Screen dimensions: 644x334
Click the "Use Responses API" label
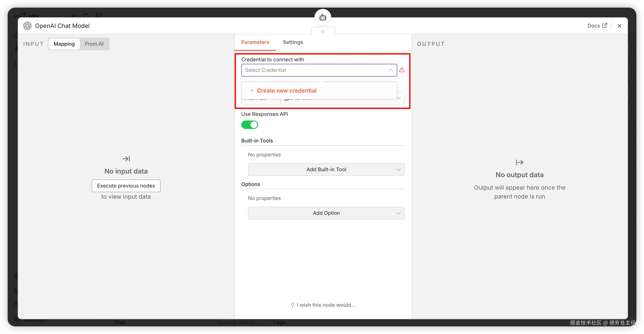pyautogui.click(x=264, y=114)
